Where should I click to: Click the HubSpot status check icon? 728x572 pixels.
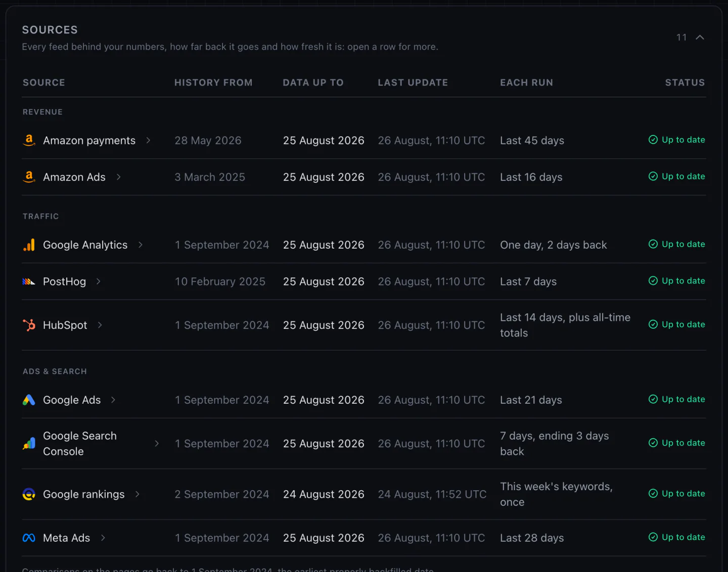[x=653, y=324]
